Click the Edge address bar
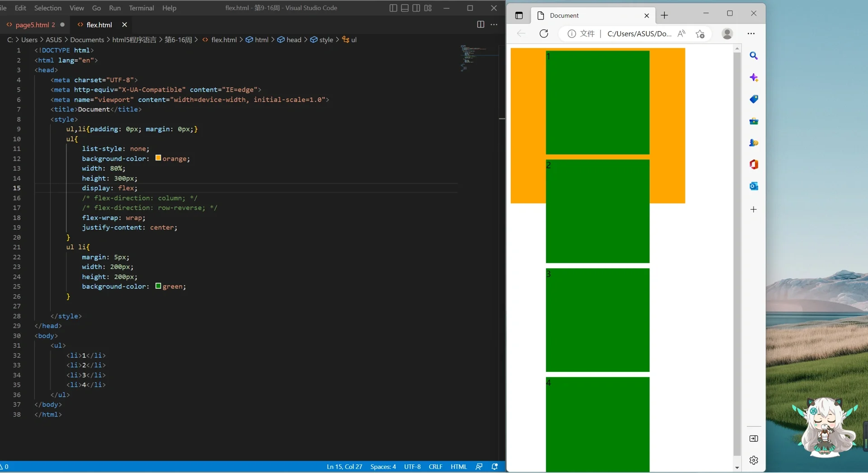The height and width of the screenshot is (473, 868). [x=639, y=33]
